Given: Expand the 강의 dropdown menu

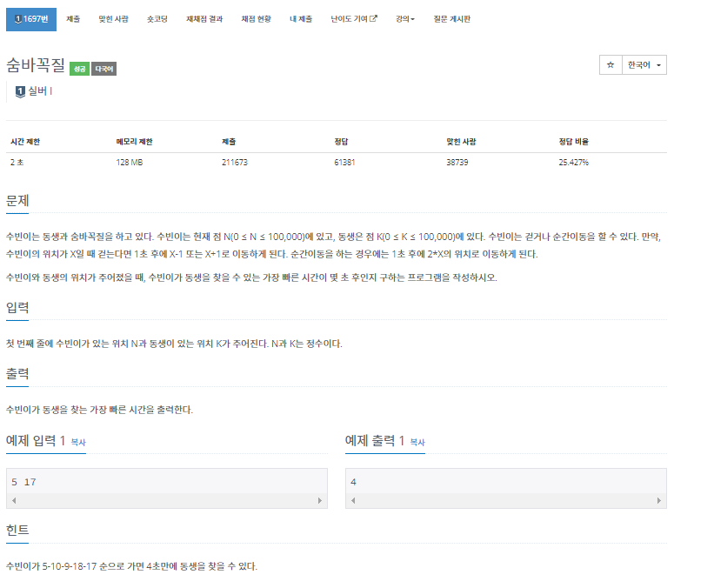Looking at the screenshot, I should point(405,19).
